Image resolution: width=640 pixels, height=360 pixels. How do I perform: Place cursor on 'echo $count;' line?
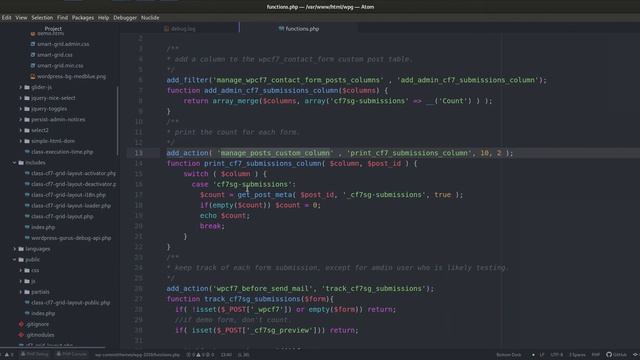tap(224, 216)
